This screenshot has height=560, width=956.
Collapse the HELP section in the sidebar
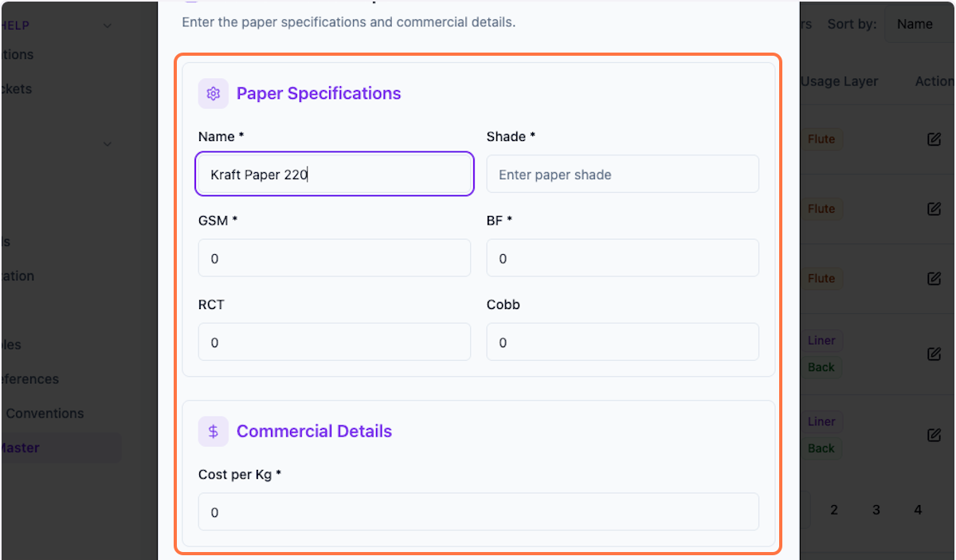pos(107,25)
